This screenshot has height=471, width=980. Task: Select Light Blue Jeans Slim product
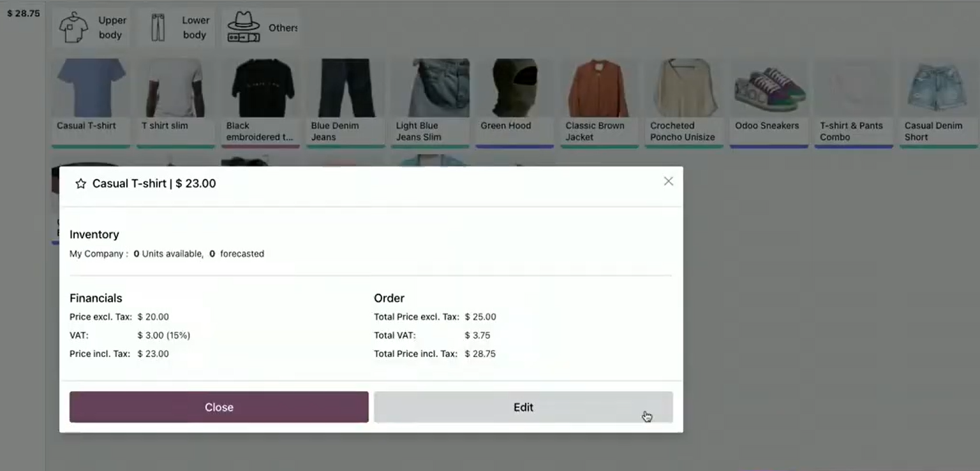point(430,103)
